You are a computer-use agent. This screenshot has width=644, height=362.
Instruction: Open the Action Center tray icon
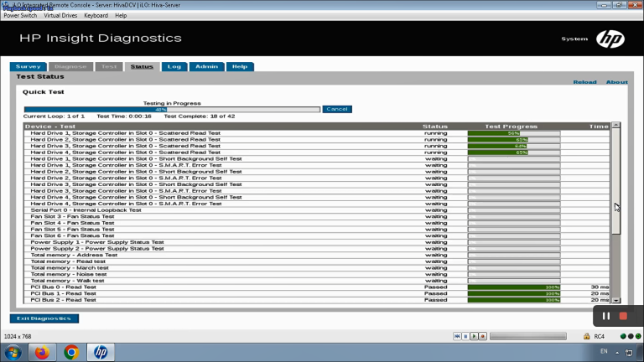(x=629, y=352)
